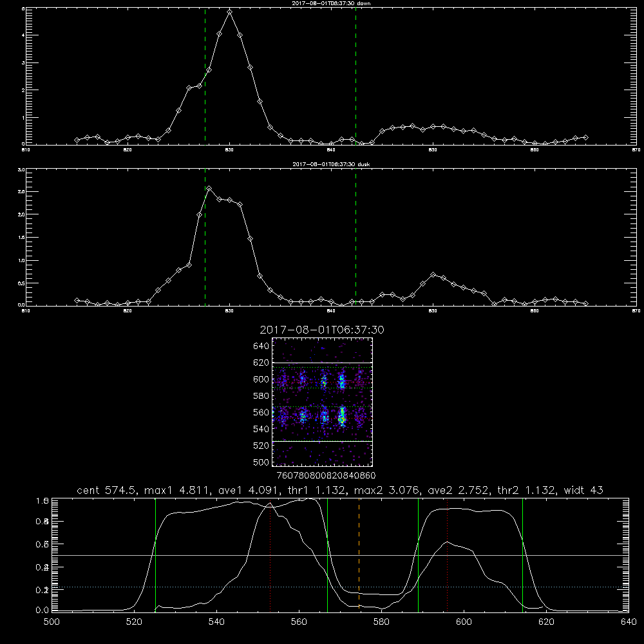This screenshot has height=644, width=644.
Task: Click the spectral image y-axis label 580
Action: click(x=261, y=396)
